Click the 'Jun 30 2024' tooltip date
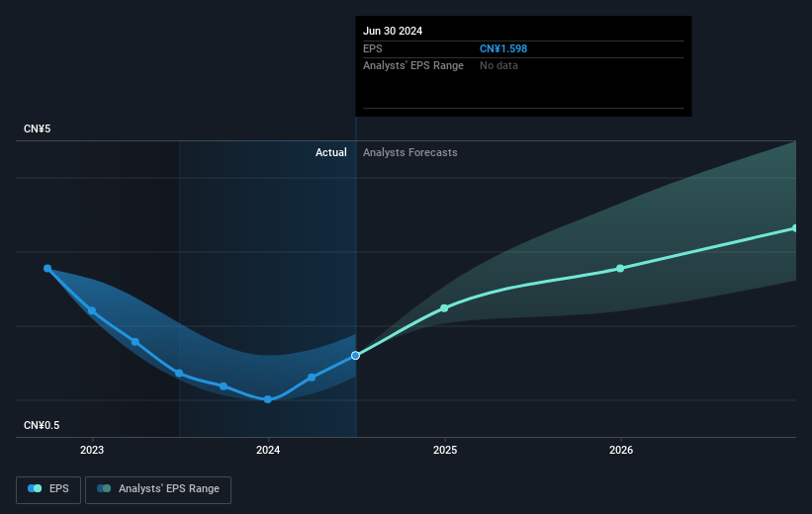The height and width of the screenshot is (514, 812). point(393,31)
